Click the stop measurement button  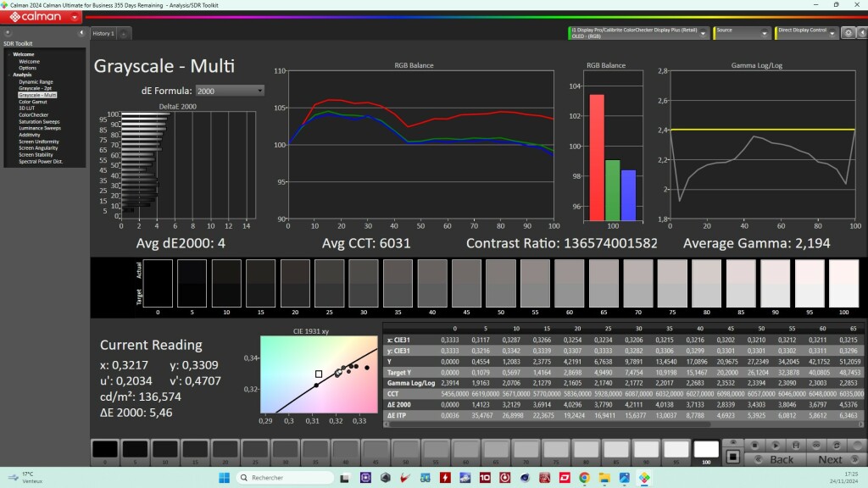pos(754,445)
